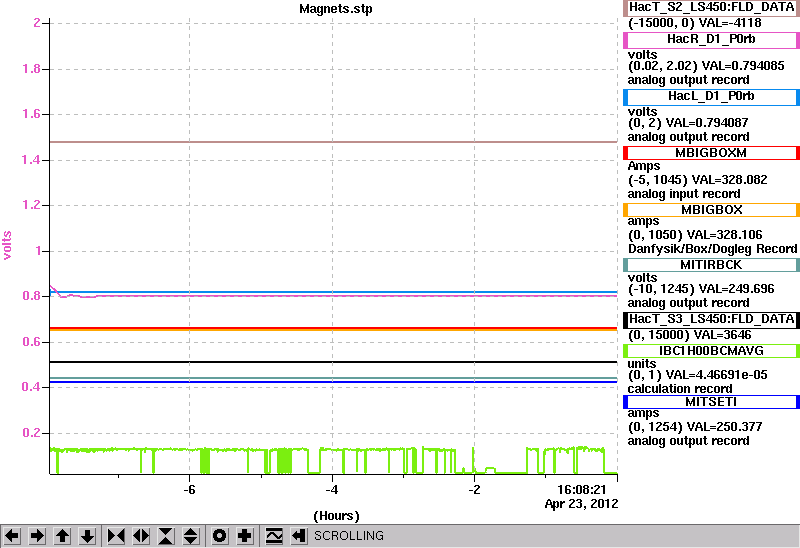Click the auto-scroll arrow-to-bar icon
This screenshot has height=548, width=800.
[299, 536]
